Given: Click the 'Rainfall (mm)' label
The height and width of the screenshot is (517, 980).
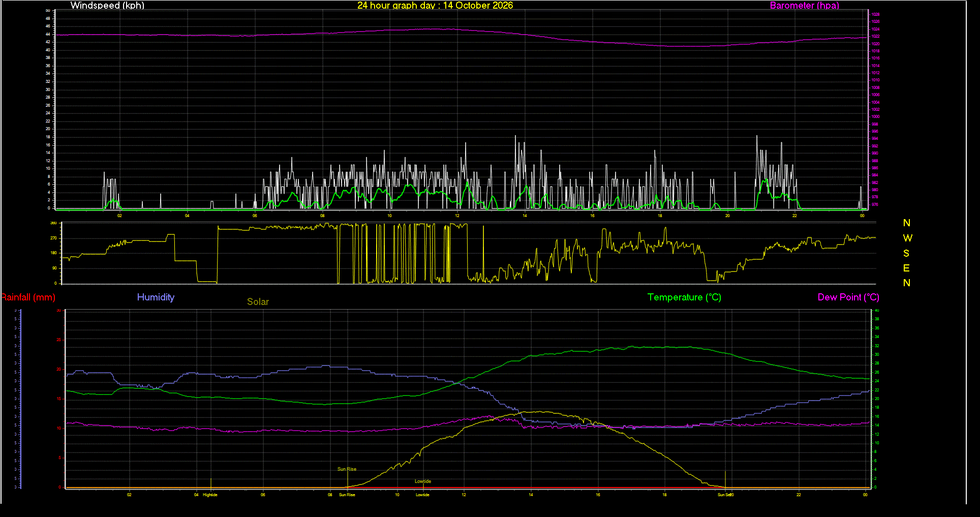Looking at the screenshot, I should tap(28, 297).
